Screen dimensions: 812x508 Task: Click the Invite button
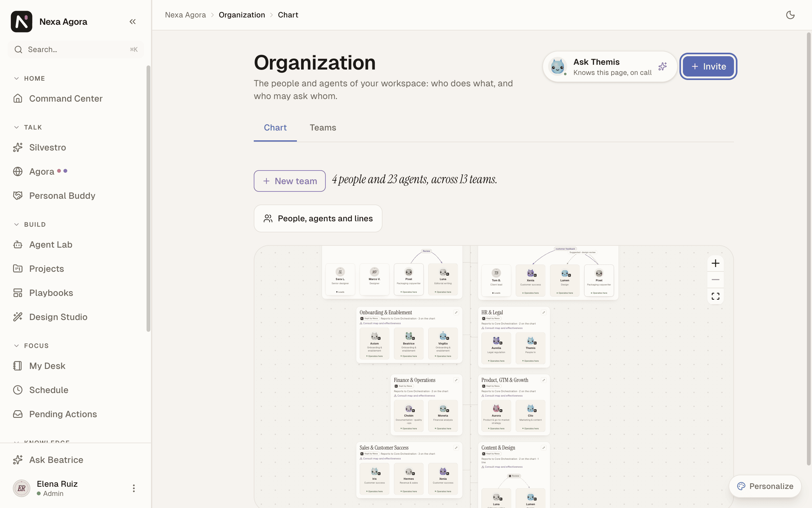pyautogui.click(x=708, y=67)
